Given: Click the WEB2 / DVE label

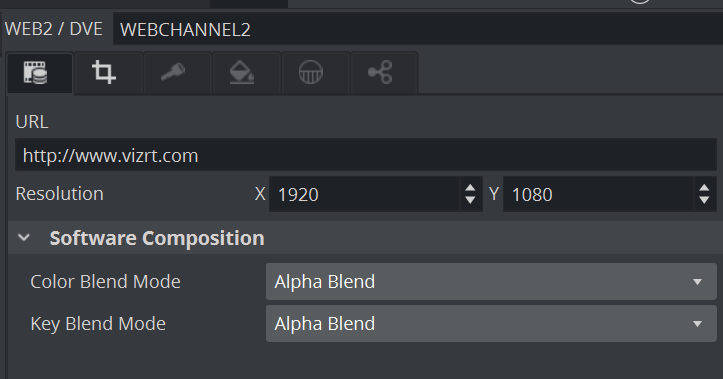Looking at the screenshot, I should point(54,29).
